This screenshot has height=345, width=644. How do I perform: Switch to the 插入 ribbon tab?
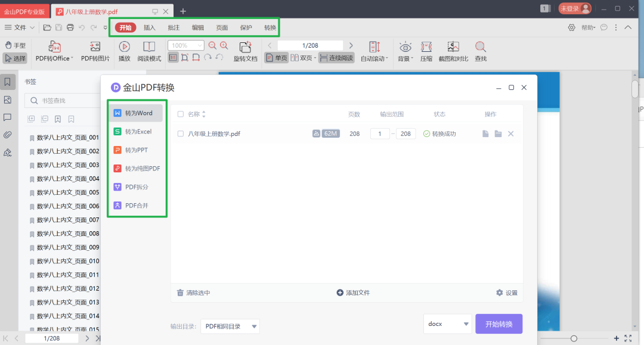tap(150, 27)
